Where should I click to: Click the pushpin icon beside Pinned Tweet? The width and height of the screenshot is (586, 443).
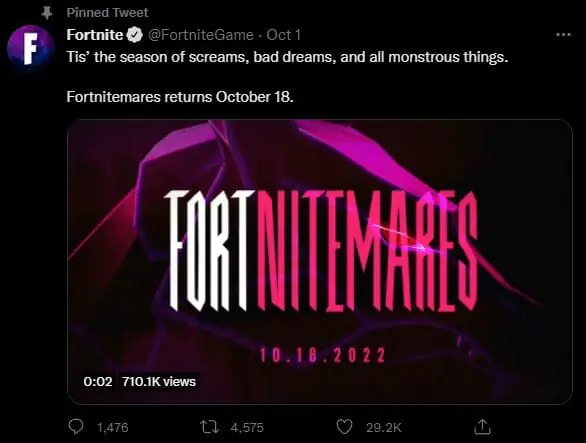[x=46, y=13]
